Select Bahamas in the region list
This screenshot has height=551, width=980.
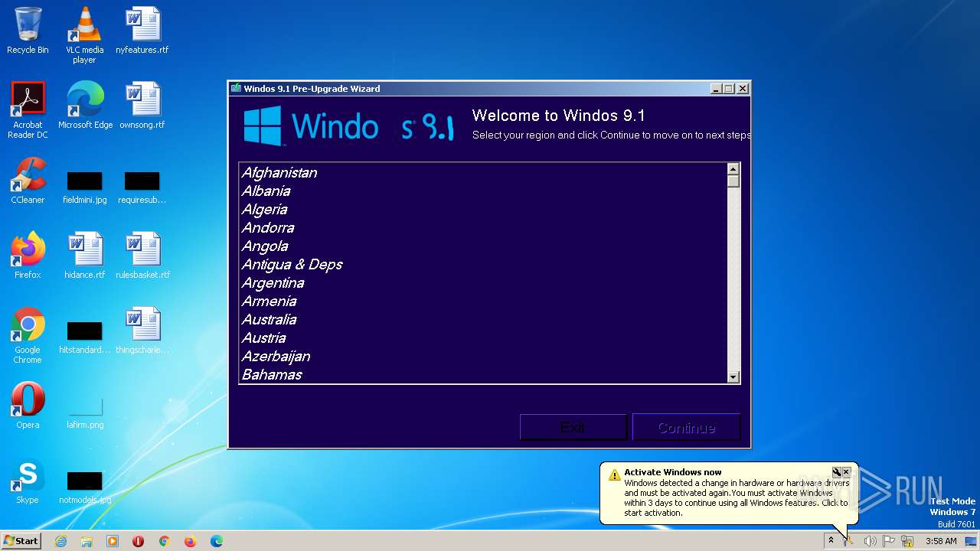point(483,375)
